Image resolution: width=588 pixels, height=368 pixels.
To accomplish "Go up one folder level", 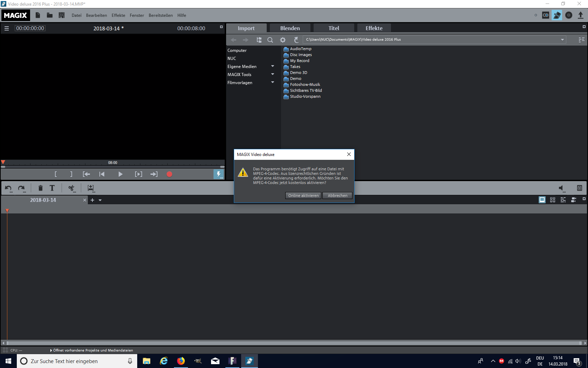I will 296,40.
